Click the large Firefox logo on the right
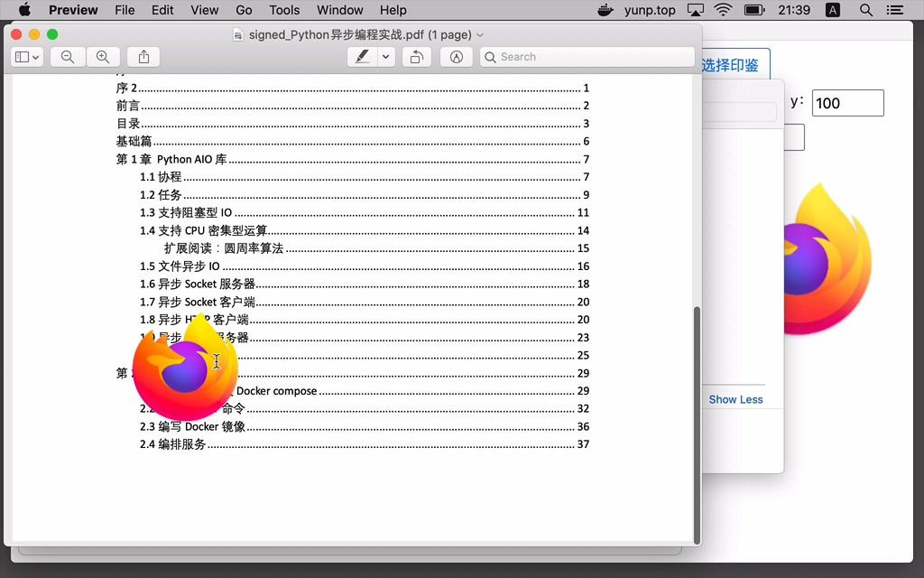 [823, 257]
